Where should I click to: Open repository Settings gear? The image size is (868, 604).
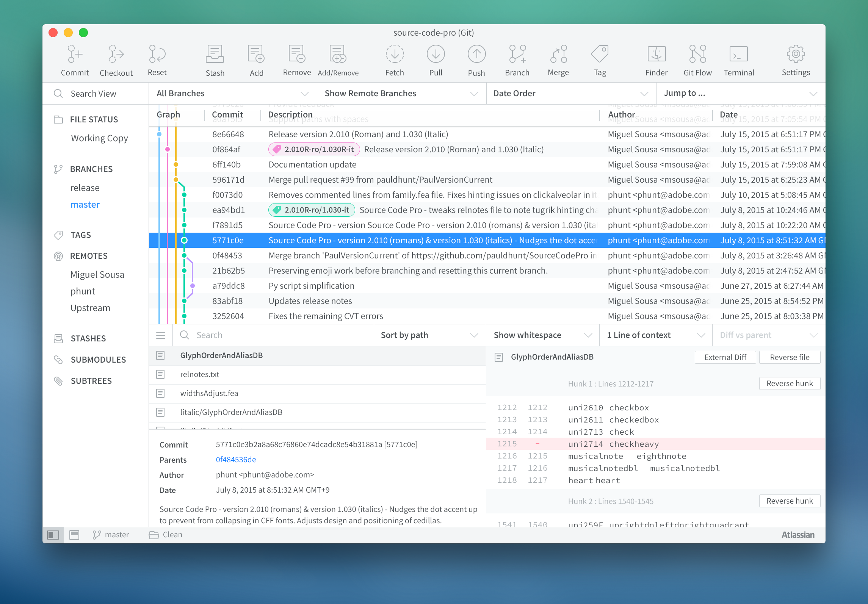tap(796, 54)
